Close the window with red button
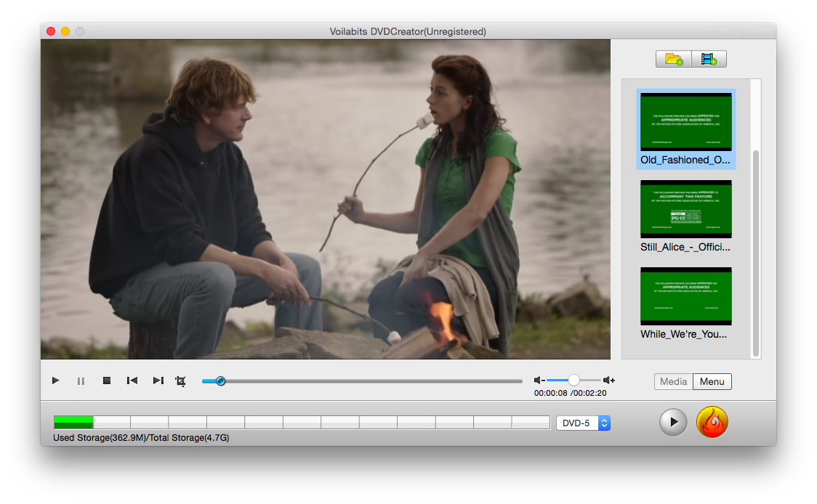 tap(51, 31)
